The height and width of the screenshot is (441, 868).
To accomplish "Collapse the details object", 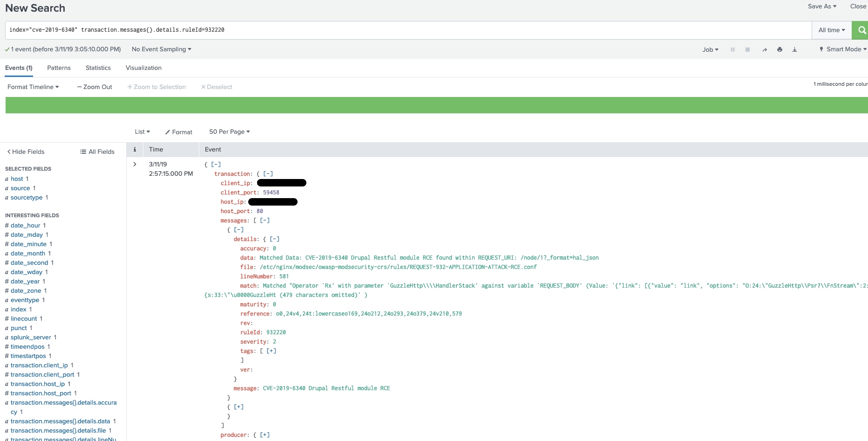I will 275,239.
